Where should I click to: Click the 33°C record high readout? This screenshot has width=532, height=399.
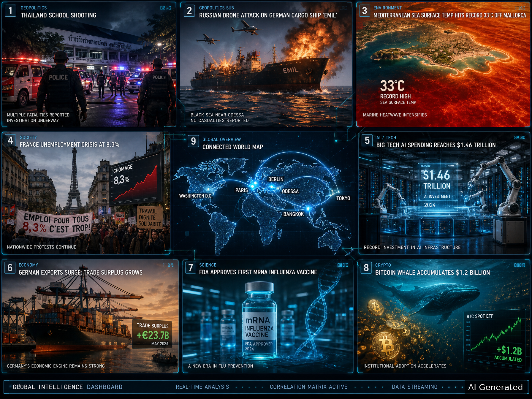pyautogui.click(x=398, y=92)
